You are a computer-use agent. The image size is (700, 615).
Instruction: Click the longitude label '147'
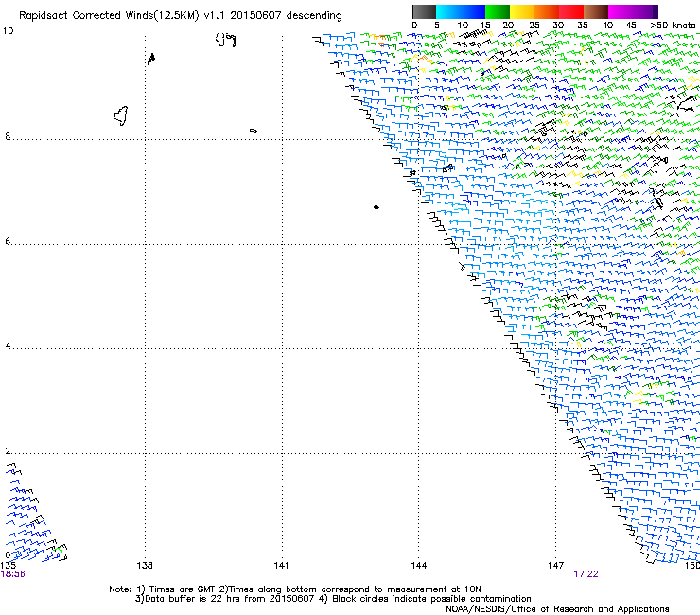coord(556,566)
